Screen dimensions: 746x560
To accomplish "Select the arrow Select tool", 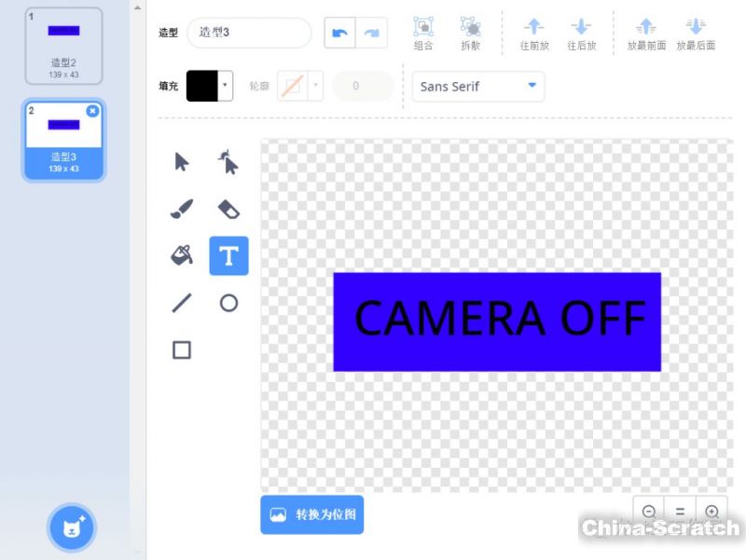I will pos(182,162).
